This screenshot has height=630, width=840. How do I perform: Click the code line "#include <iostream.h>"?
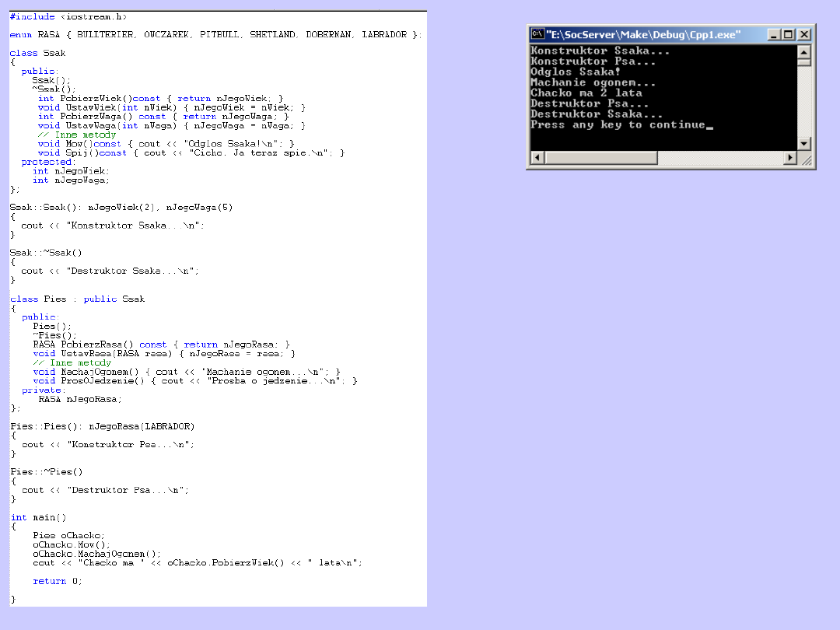(68, 16)
